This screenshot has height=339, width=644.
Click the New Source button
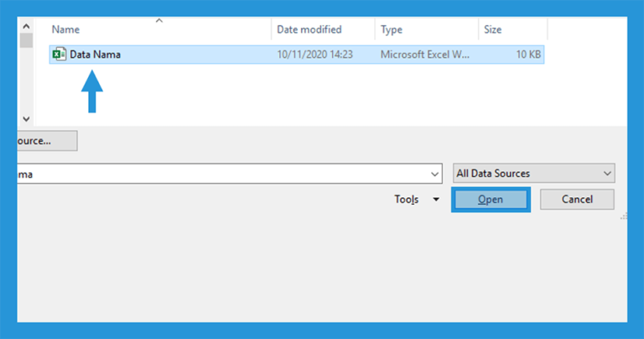click(47, 141)
